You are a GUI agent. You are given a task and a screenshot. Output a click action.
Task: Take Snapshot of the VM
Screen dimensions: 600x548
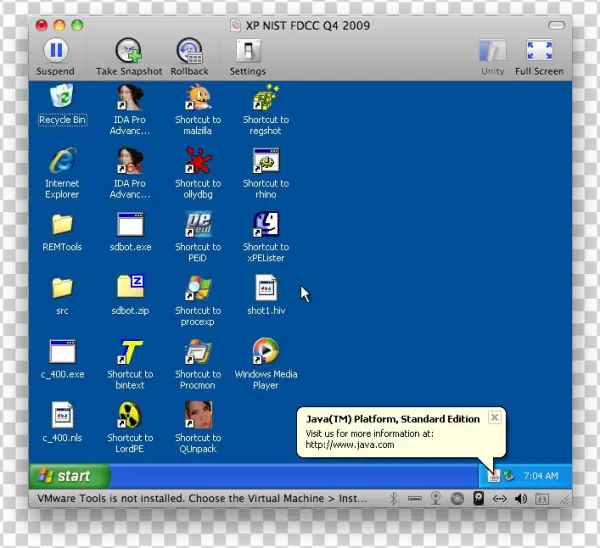(129, 57)
